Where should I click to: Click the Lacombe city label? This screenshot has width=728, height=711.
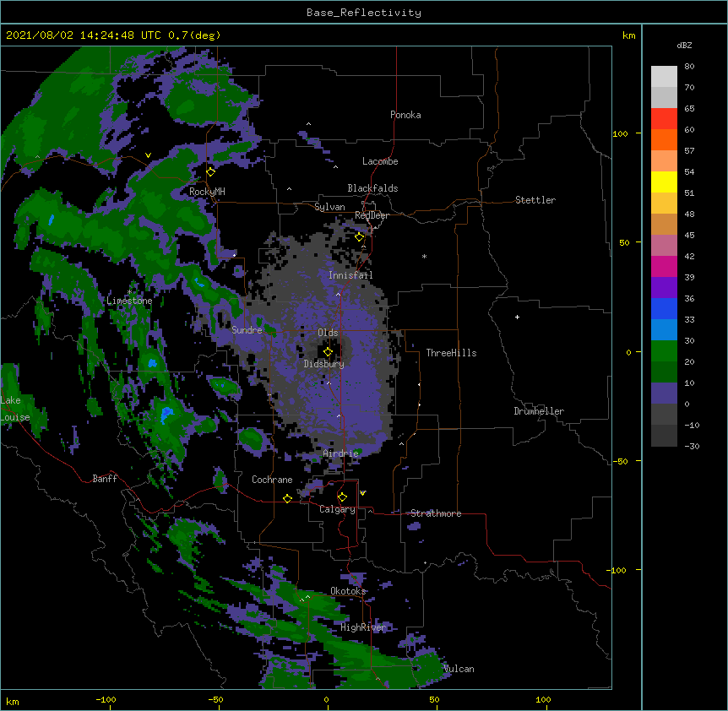coord(380,161)
